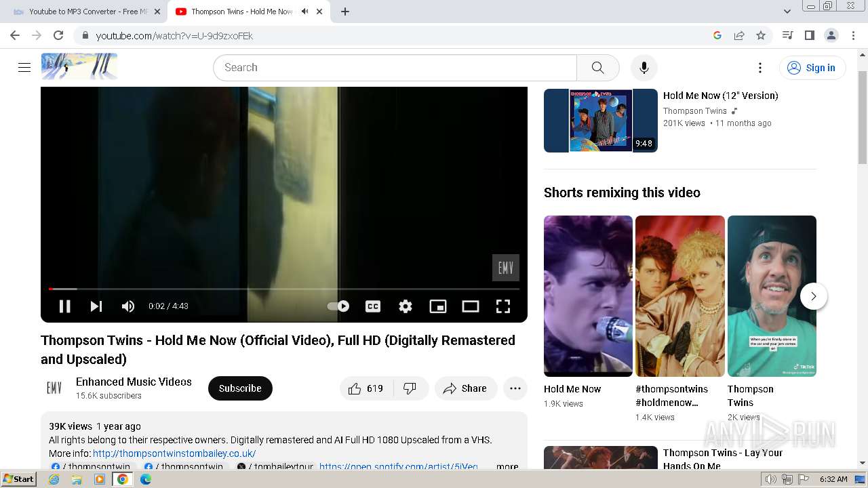Click the search magnifier button

pyautogui.click(x=597, y=68)
